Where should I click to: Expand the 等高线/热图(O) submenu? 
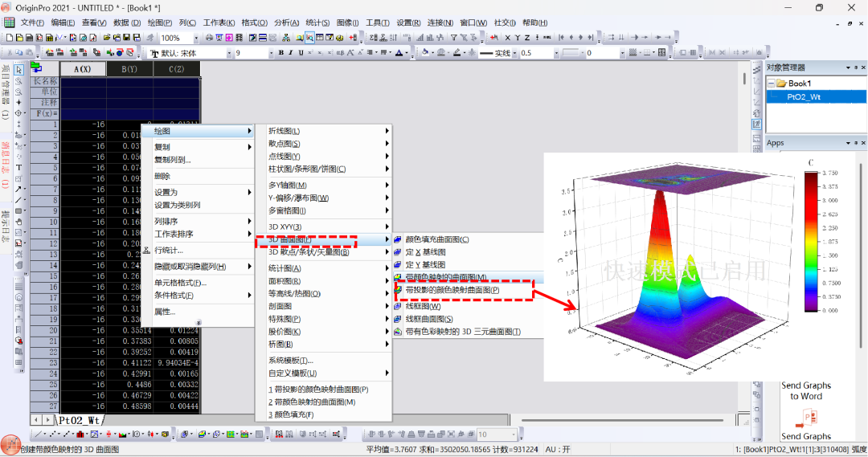tap(324, 294)
